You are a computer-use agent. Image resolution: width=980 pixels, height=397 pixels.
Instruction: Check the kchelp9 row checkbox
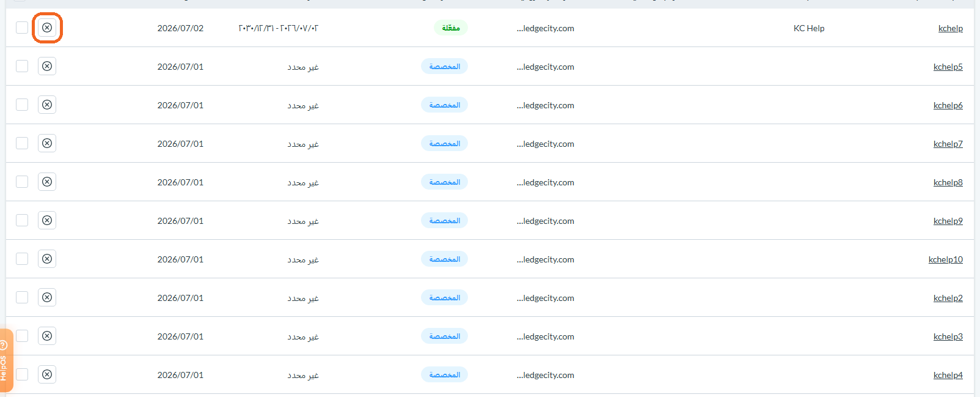22,220
